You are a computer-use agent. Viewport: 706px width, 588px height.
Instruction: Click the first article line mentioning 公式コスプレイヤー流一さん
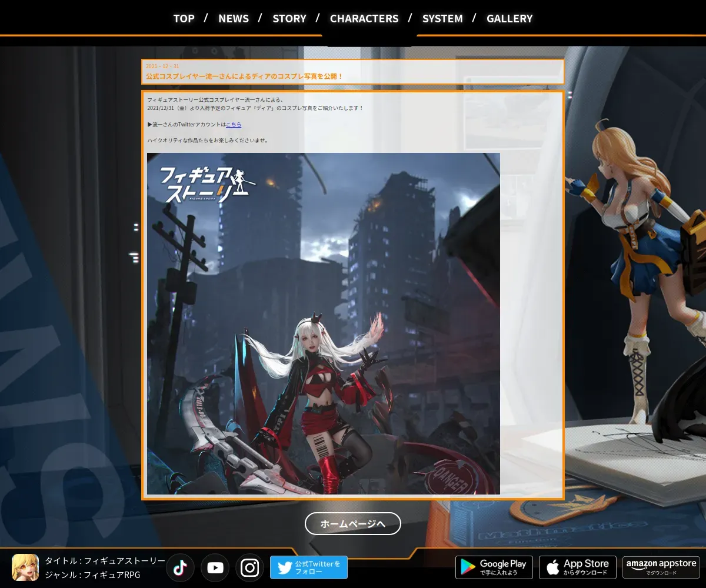(215, 100)
